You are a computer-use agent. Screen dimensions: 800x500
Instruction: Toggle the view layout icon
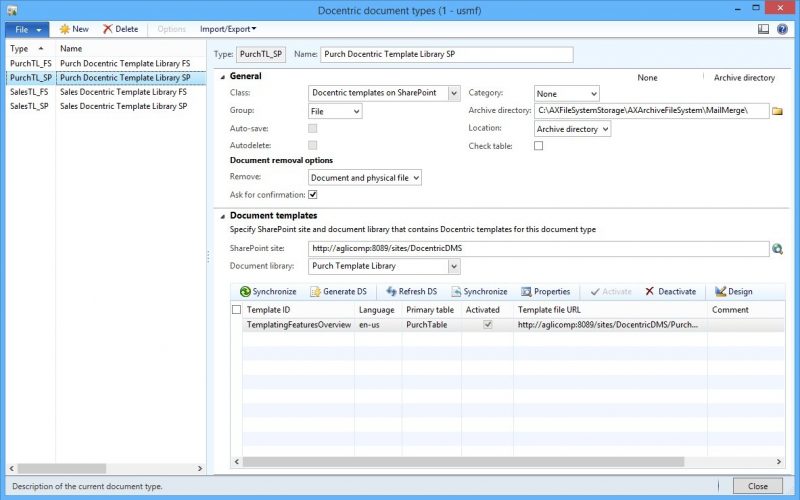pos(763,29)
